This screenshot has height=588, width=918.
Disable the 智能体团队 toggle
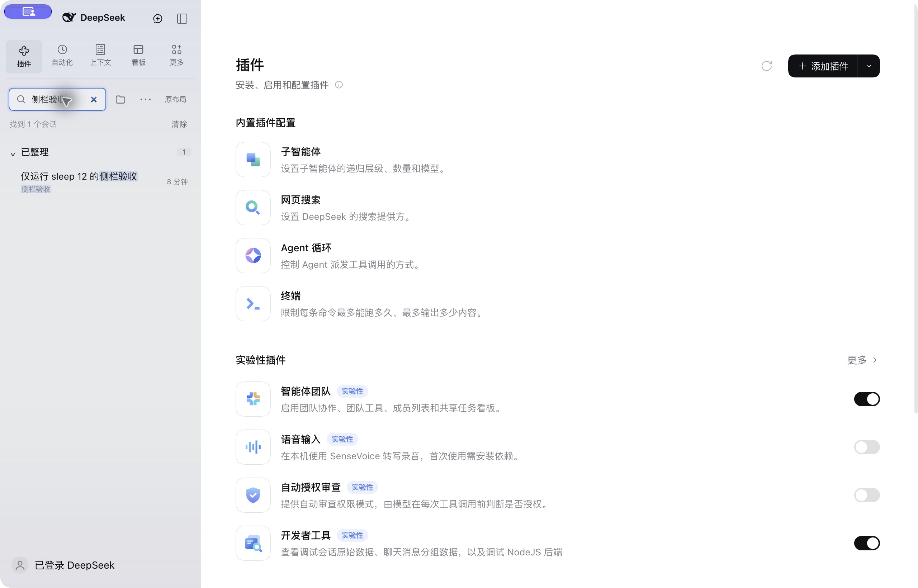(x=867, y=399)
